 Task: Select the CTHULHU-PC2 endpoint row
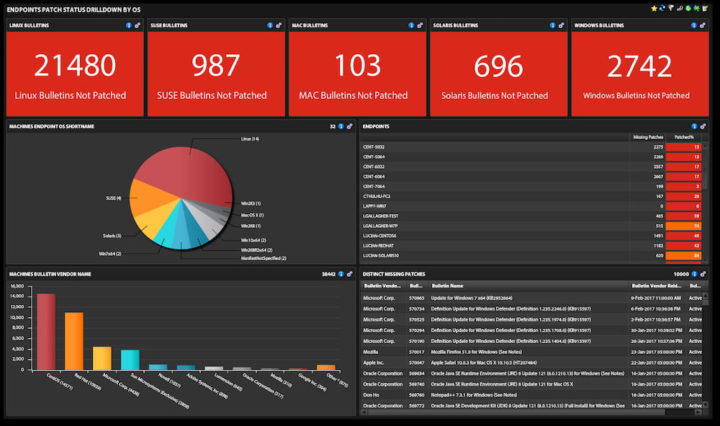[x=532, y=196]
